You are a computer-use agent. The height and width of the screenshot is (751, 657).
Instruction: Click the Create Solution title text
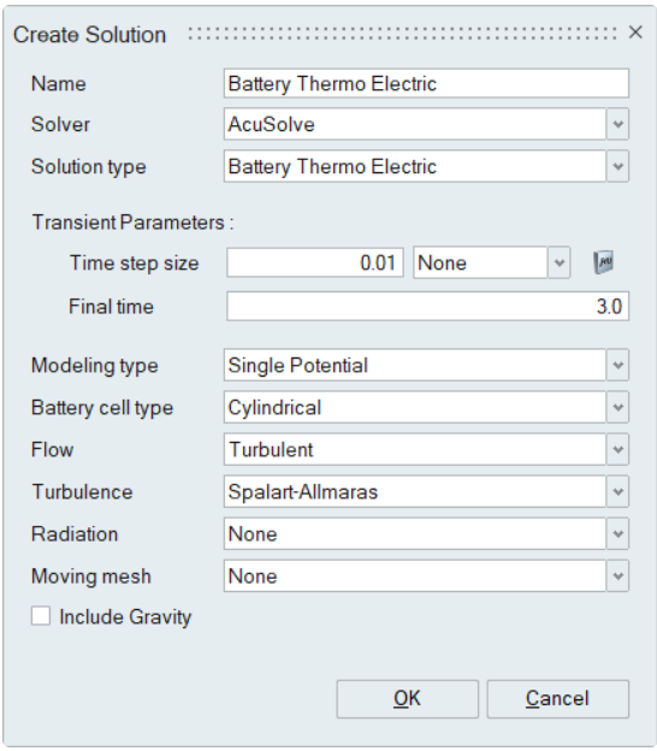(88, 35)
